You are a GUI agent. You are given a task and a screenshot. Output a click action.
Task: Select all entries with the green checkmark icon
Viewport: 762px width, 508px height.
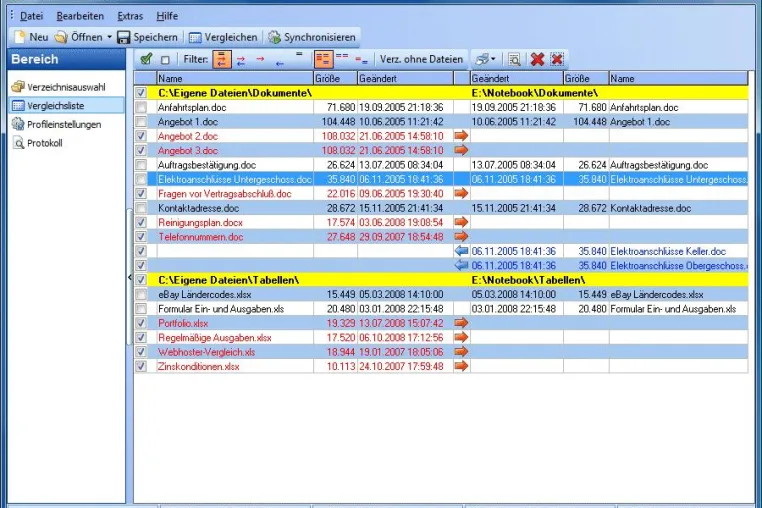[145, 59]
